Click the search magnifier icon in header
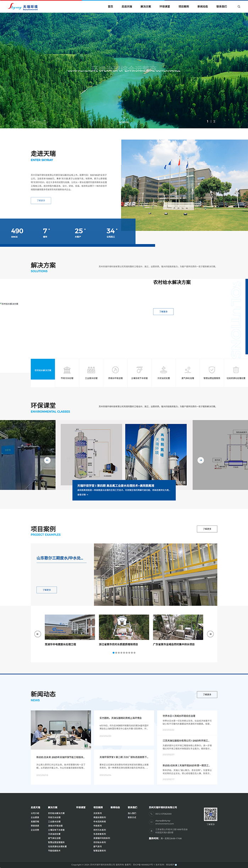This screenshot has height=868, width=248. point(239,7)
